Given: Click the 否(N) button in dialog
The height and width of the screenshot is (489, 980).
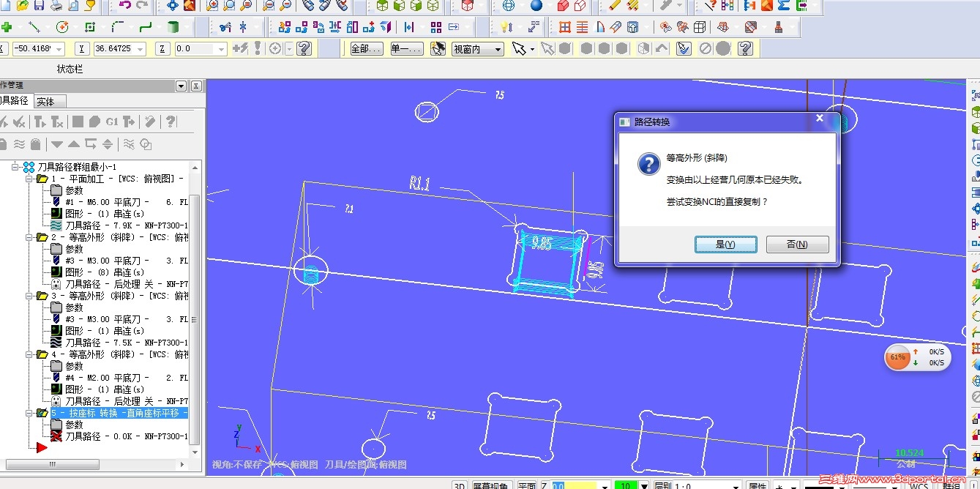Looking at the screenshot, I should pos(798,244).
